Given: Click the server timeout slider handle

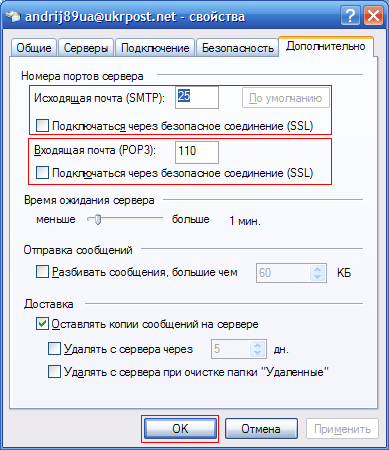Looking at the screenshot, I should point(98,219).
